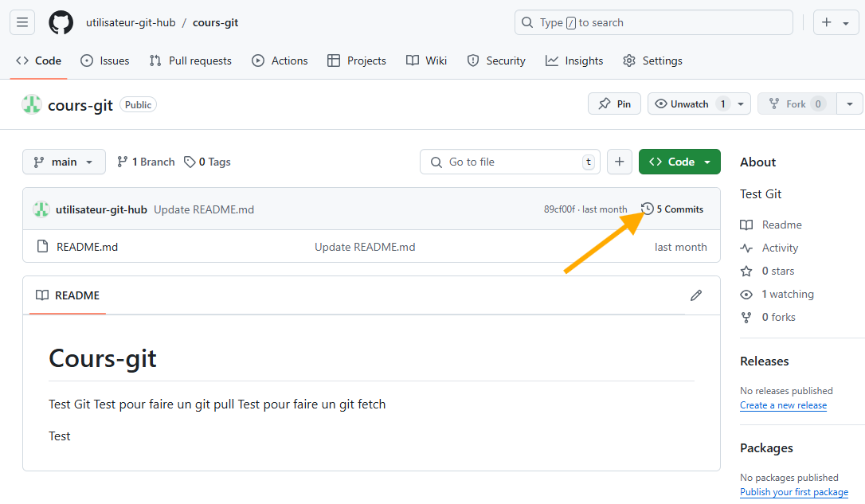View the 5 Commits history
Viewport: 865px width, 504px height.
click(678, 209)
